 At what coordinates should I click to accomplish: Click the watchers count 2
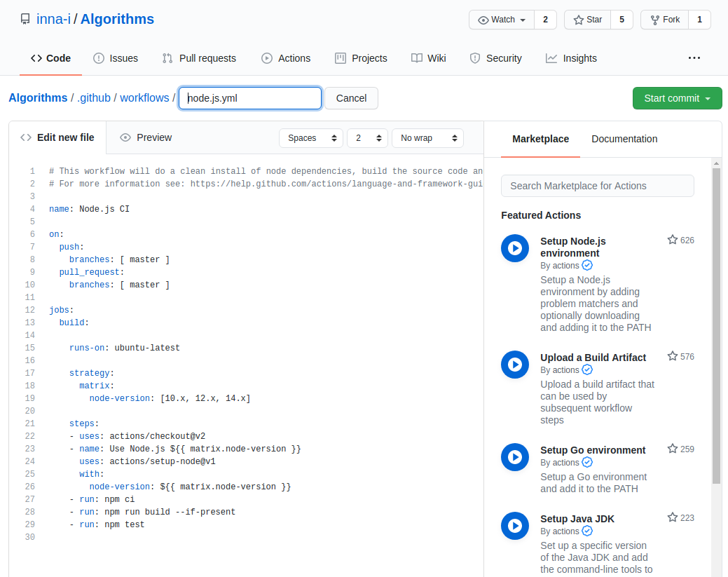click(x=546, y=20)
